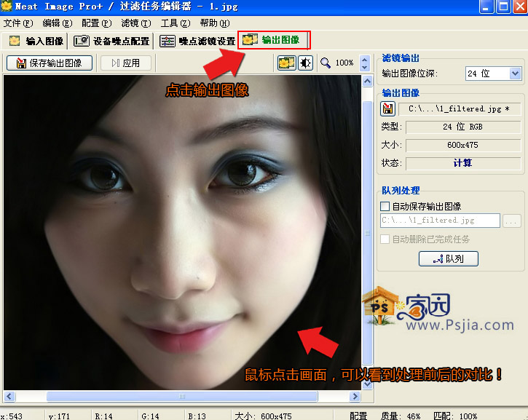Click the magnifier zoom icon
Viewport: 528px width, 420px height.
[x=326, y=63]
